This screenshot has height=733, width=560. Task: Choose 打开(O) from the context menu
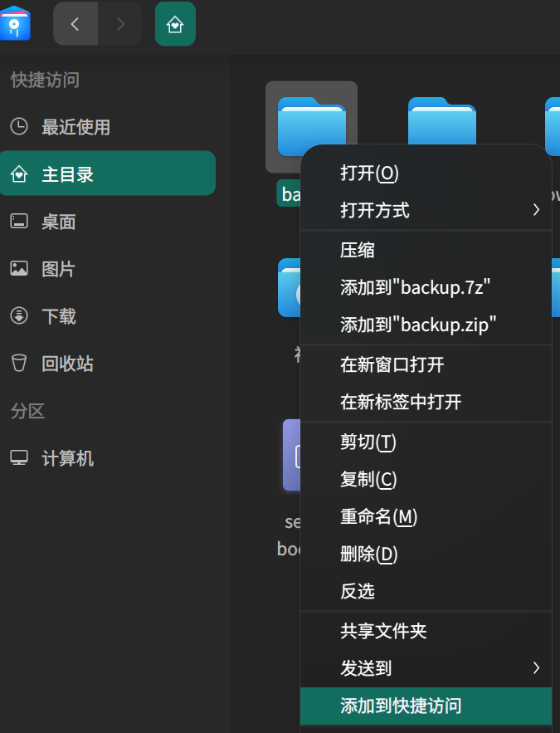[x=426, y=173]
